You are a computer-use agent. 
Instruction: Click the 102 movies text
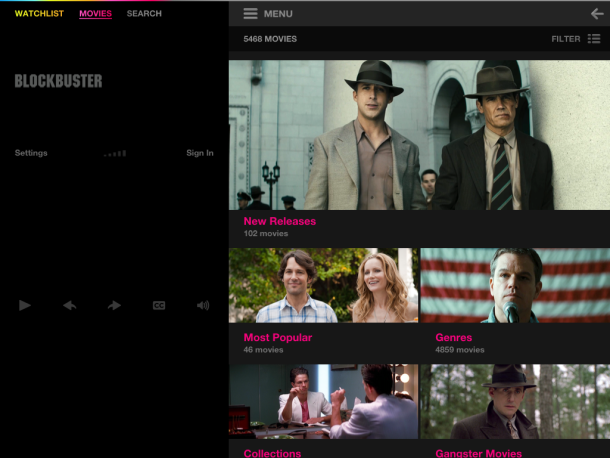(x=266, y=233)
